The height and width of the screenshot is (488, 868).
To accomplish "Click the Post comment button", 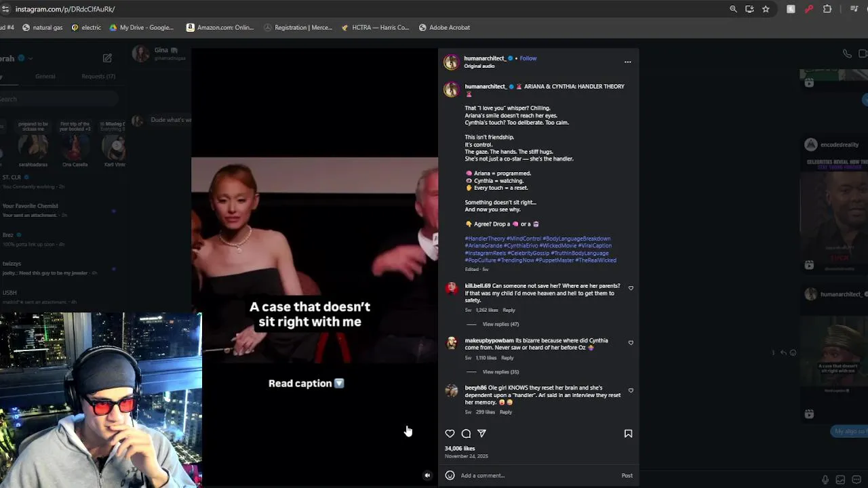I will pyautogui.click(x=627, y=476).
